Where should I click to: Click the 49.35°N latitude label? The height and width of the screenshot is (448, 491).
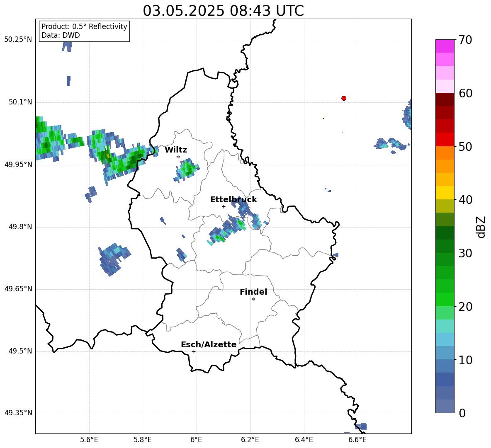click(18, 413)
